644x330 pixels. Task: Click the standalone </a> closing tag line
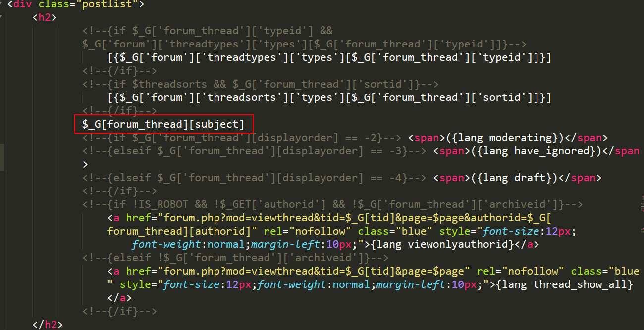pyautogui.click(x=120, y=298)
